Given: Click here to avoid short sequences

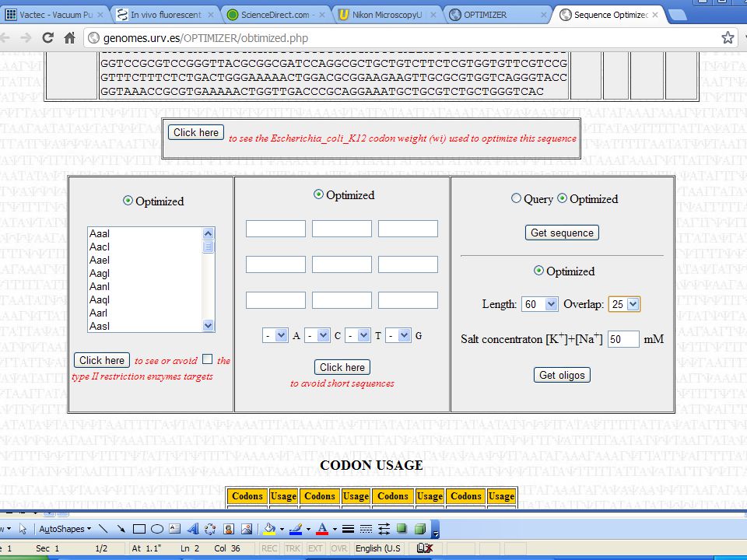Looking at the screenshot, I should click(342, 367).
